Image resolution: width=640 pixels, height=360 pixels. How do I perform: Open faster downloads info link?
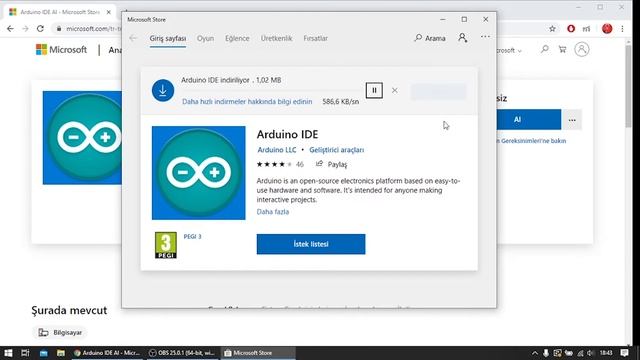pos(247,102)
